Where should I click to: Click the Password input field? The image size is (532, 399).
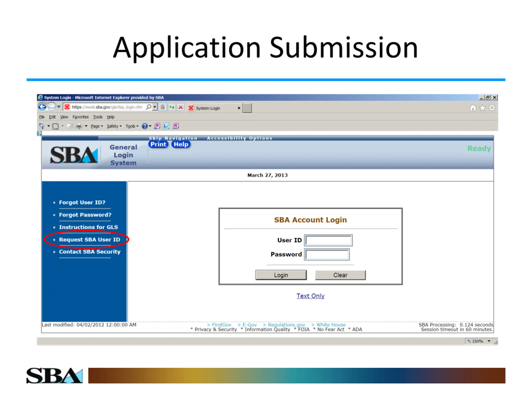tap(327, 254)
